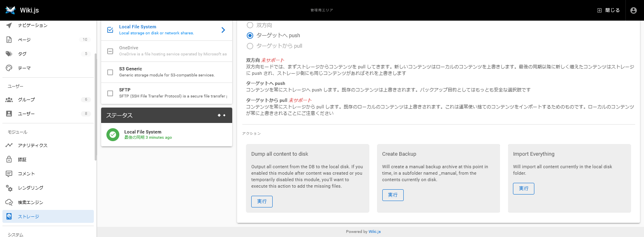644x237 pixels.
Task: Open the グループ sidebar menu item
Action: (x=26, y=99)
